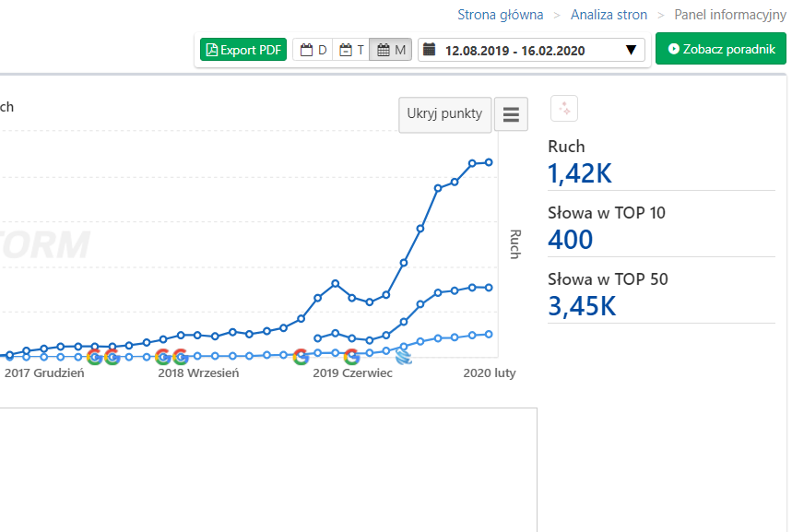This screenshot has width=792, height=532.
Task: Hide chart points with Ukryj punkty
Action: coord(444,114)
